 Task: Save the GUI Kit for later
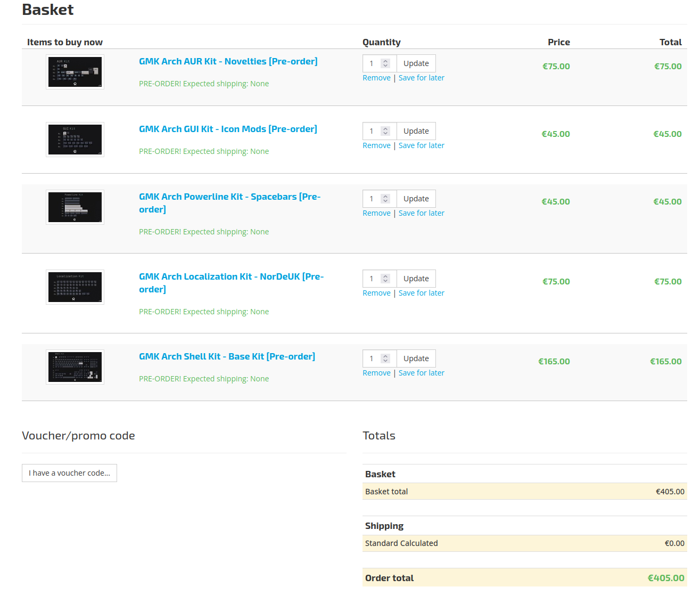pos(422,145)
